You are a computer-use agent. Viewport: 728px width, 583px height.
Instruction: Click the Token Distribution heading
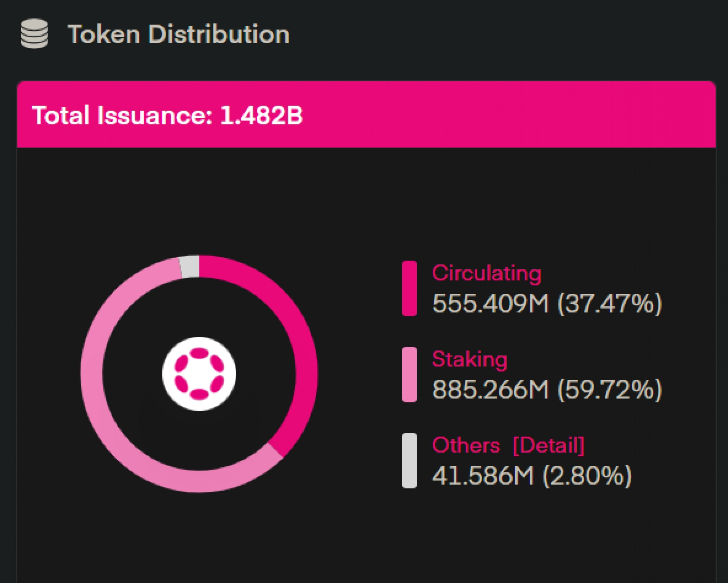click(178, 34)
